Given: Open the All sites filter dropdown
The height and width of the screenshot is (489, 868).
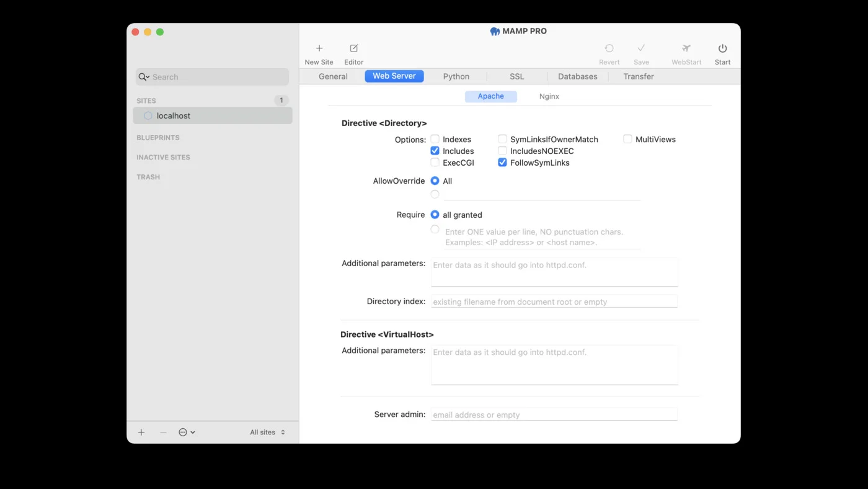Looking at the screenshot, I should [x=268, y=433].
